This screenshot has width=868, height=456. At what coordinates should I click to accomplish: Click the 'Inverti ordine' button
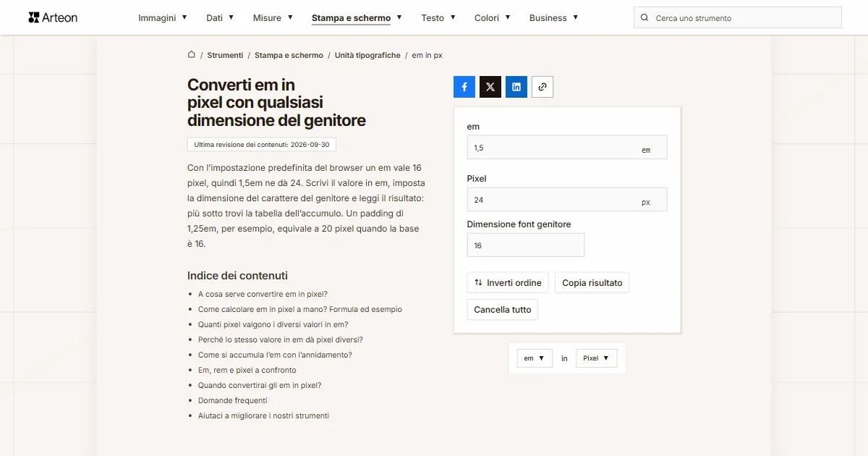coord(508,282)
